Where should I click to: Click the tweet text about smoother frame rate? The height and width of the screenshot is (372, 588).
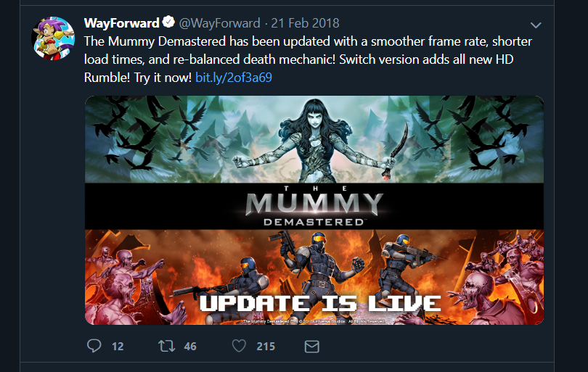[308, 59]
